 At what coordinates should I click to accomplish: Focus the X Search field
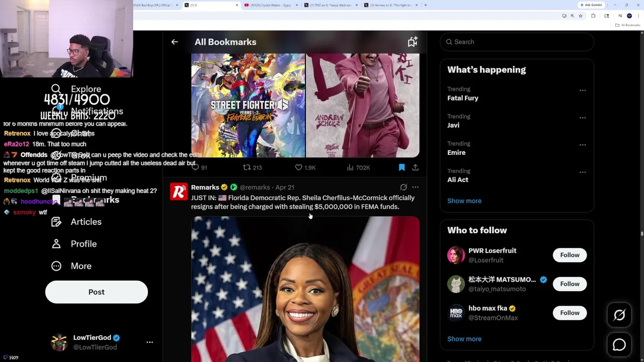point(517,42)
